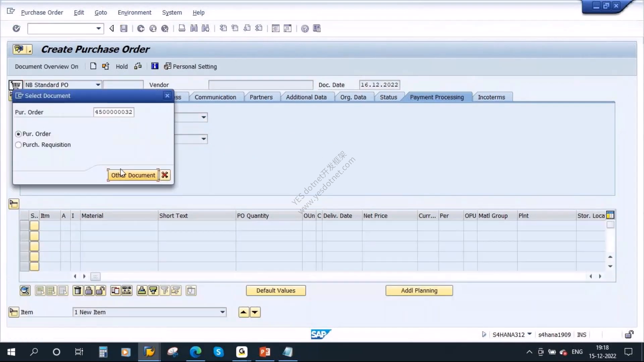Screen dimensions: 644x362
Task: Close the Select Document dialog title bar X
Action: pyautogui.click(x=167, y=96)
